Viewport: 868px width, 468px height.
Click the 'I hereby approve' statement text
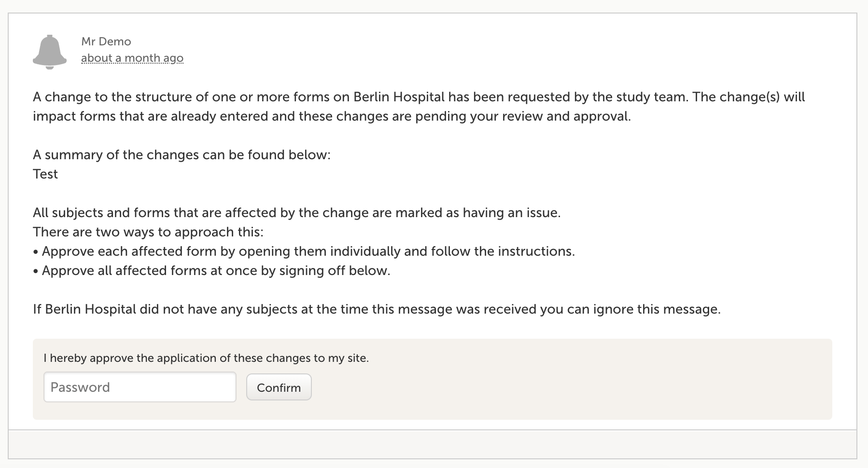[206, 358]
